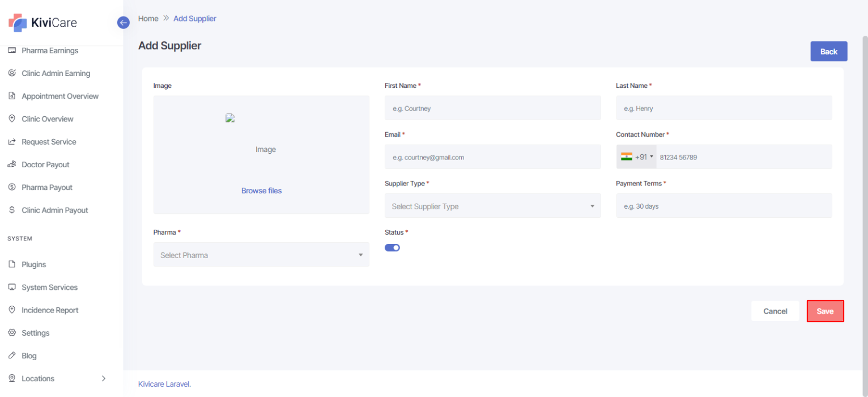This screenshot has width=868, height=397.
Task: Expand the Locations submenu chevron
Action: coord(104,378)
